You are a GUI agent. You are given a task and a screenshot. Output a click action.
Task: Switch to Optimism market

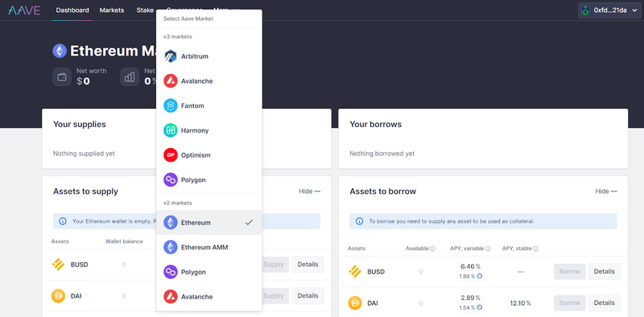pyautogui.click(x=209, y=155)
